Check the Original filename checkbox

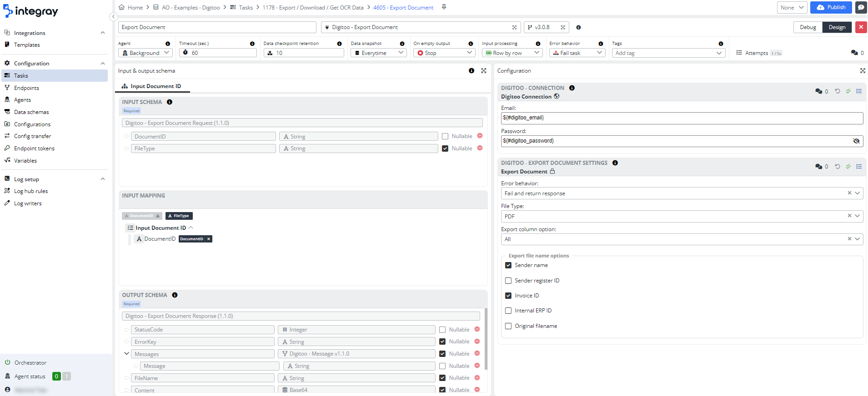pyautogui.click(x=508, y=326)
